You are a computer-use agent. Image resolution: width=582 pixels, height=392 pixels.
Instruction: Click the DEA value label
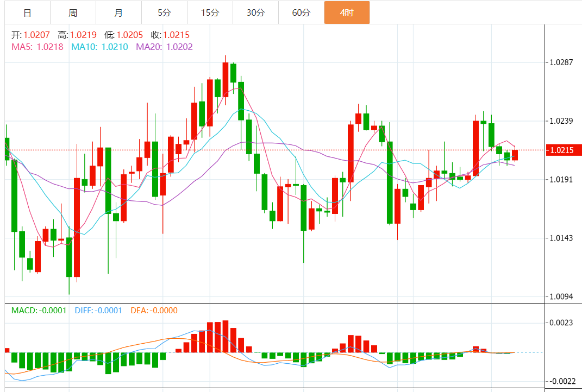pos(154,311)
